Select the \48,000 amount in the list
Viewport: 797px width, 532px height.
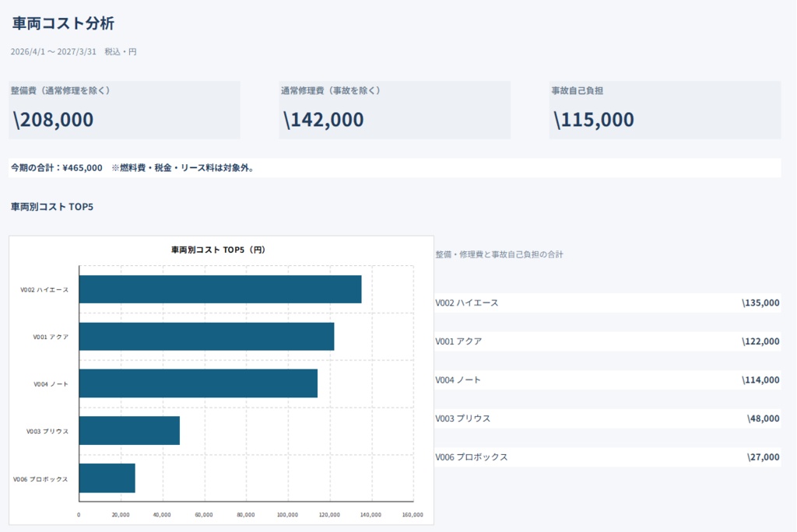click(x=763, y=418)
